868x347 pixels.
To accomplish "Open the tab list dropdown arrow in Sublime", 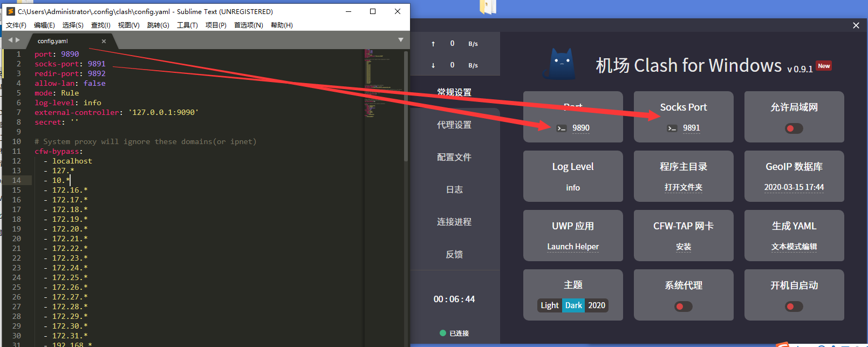I will (x=400, y=40).
